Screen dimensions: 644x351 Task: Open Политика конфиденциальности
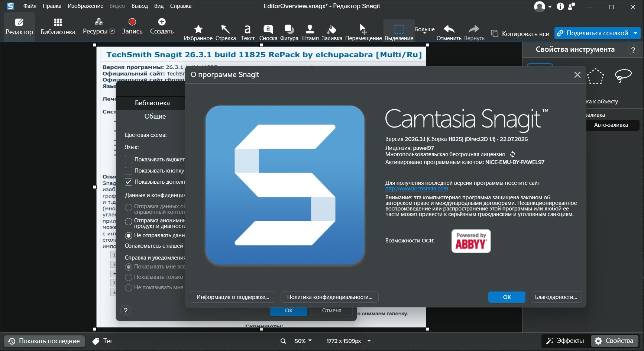click(330, 297)
